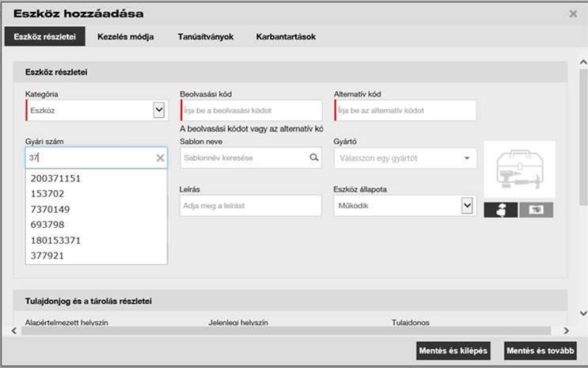Click the toolbox placeholder image
The height and width of the screenshot is (368, 588).
tap(520, 169)
